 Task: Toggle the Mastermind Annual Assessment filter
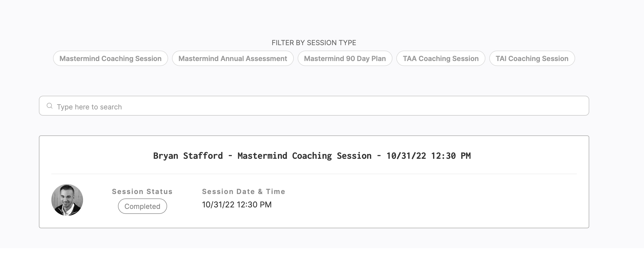point(233,58)
